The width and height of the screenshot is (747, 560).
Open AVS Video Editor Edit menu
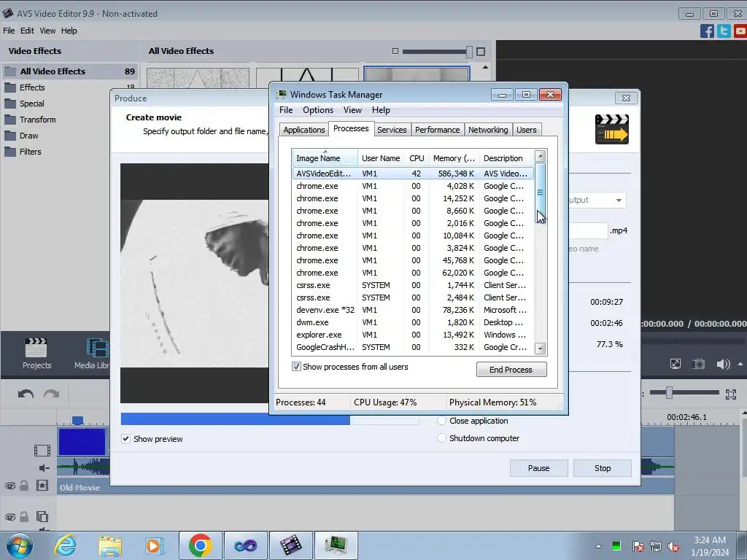27,31
